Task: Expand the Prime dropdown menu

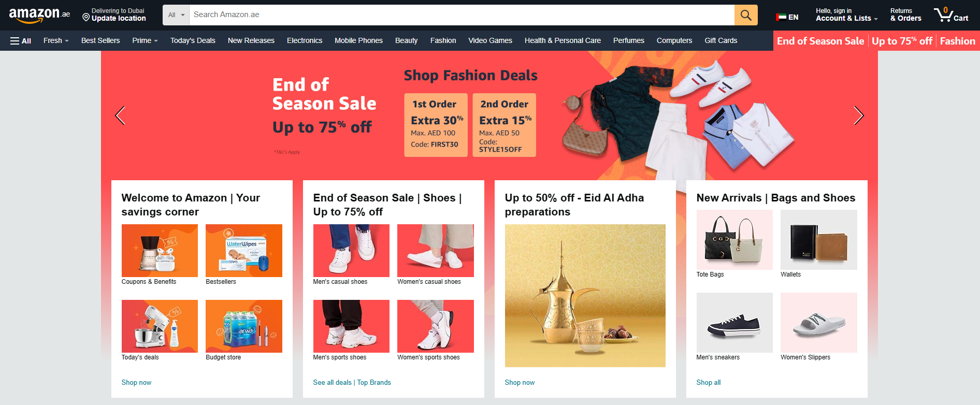Action: pos(145,40)
